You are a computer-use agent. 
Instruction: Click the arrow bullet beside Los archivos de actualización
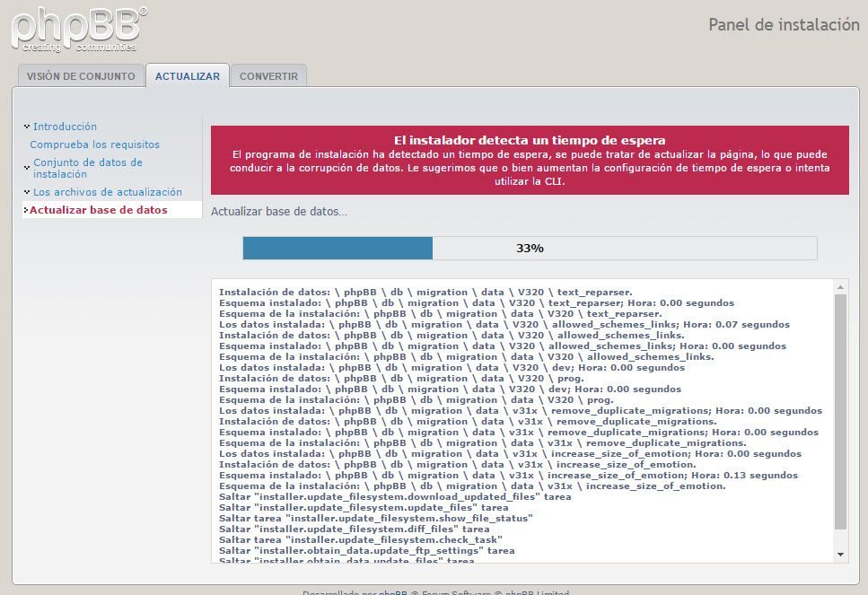[26, 192]
